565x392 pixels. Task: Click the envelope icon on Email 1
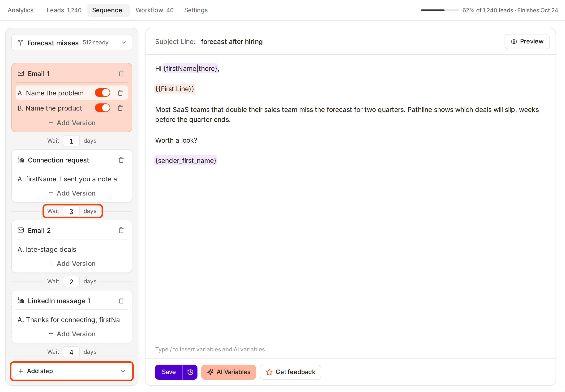[21, 73]
